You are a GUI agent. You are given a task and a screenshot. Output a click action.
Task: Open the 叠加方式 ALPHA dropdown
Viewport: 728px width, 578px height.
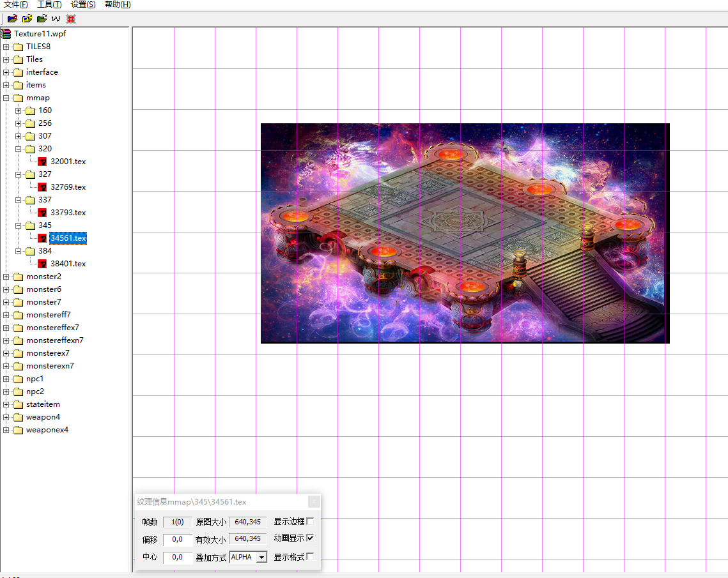pos(261,558)
